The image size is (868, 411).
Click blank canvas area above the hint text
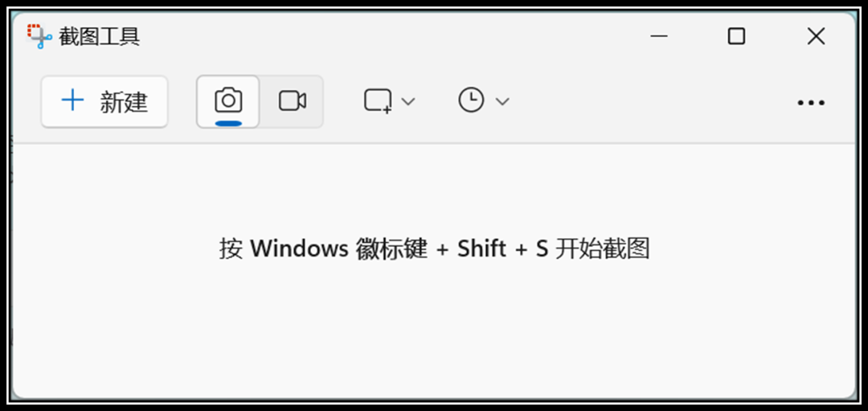(434, 185)
